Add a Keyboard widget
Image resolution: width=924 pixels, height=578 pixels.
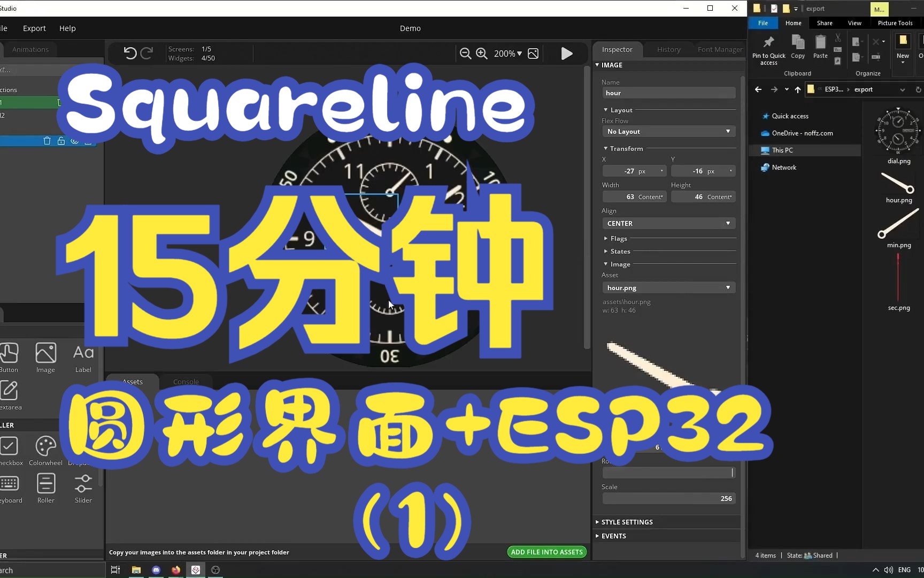click(10, 489)
